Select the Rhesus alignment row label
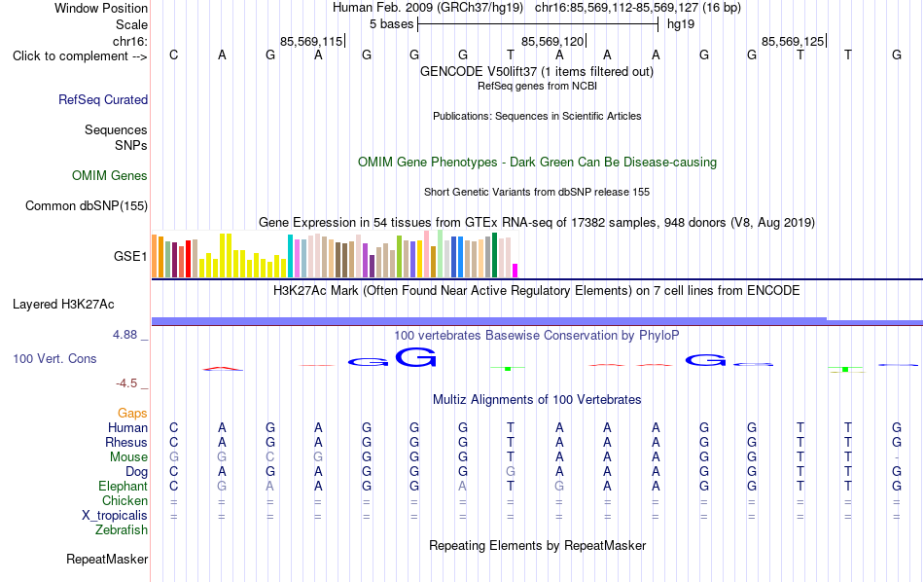The height and width of the screenshot is (582, 924). pyautogui.click(x=126, y=442)
